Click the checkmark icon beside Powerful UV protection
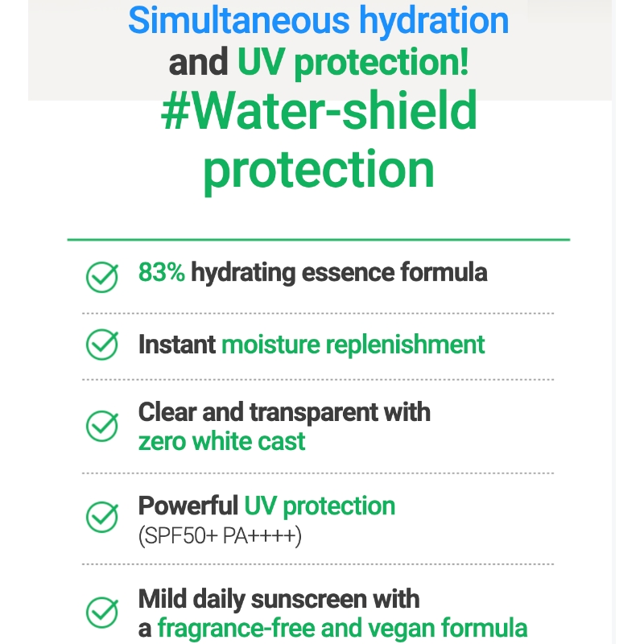Screen dimensions: 644x644 (102, 517)
